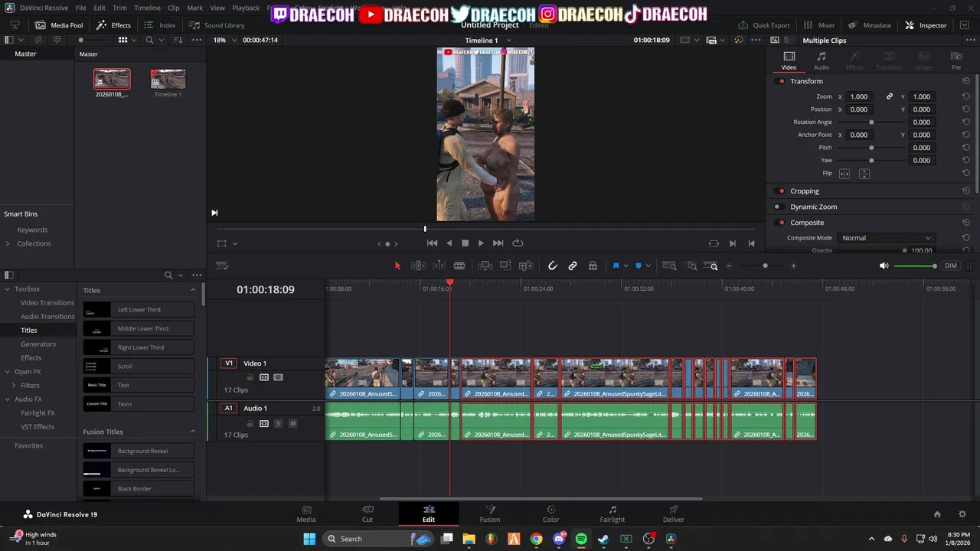Open the Media Pool panel

(x=59, y=25)
